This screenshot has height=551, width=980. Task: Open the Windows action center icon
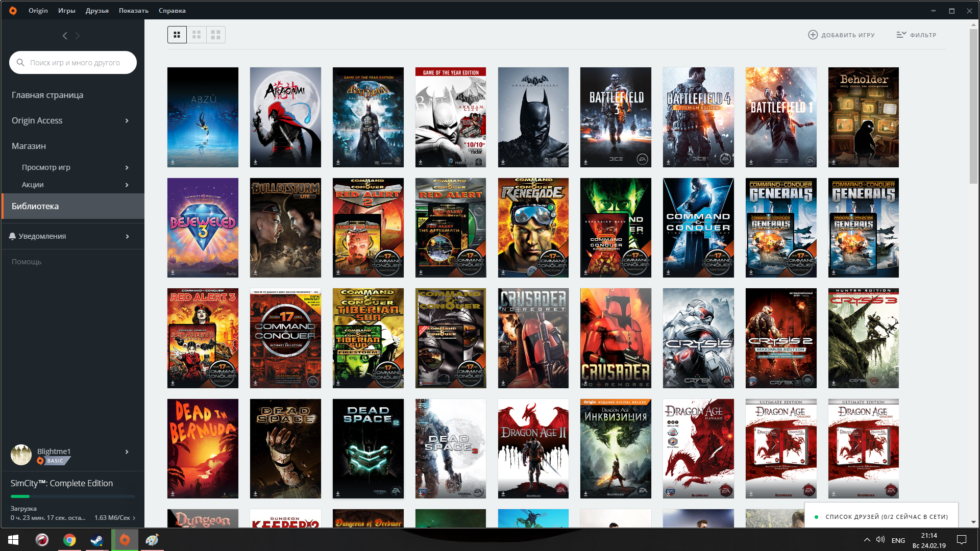[x=962, y=540]
